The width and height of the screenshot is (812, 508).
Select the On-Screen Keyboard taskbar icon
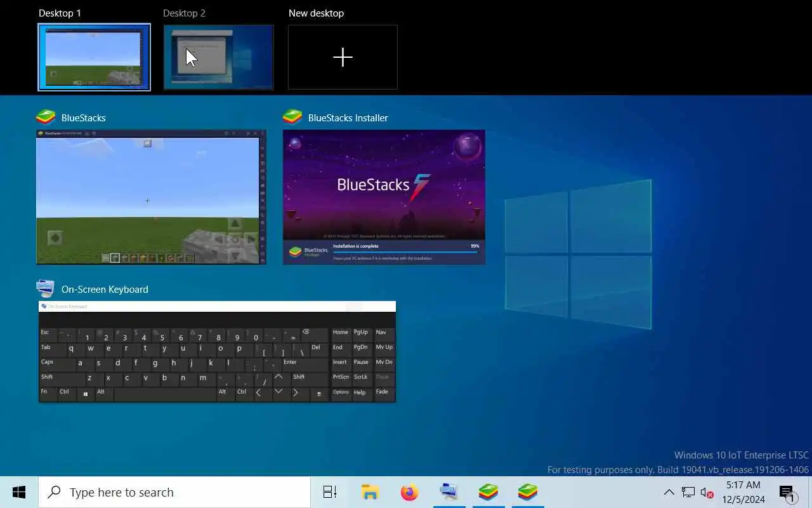point(449,492)
